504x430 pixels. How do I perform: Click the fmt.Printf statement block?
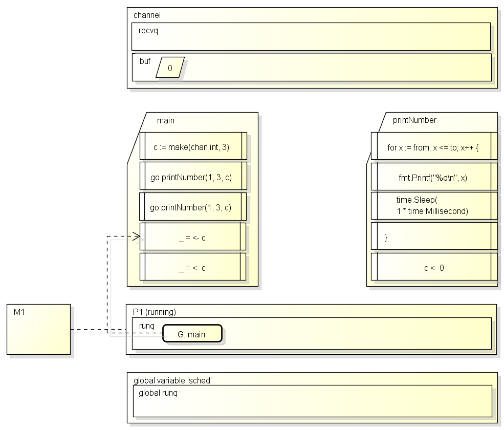[434, 177]
